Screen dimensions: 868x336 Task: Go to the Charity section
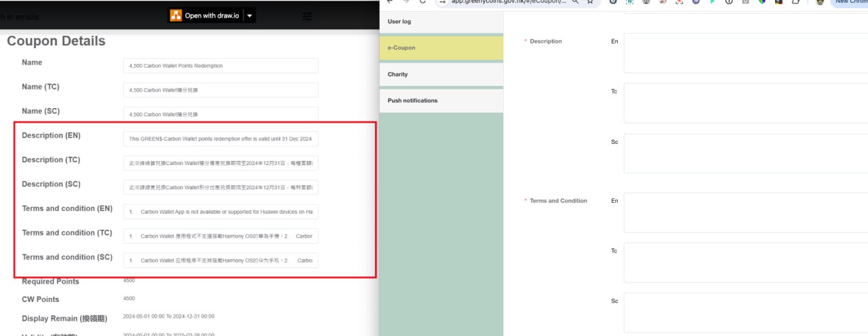(441, 75)
